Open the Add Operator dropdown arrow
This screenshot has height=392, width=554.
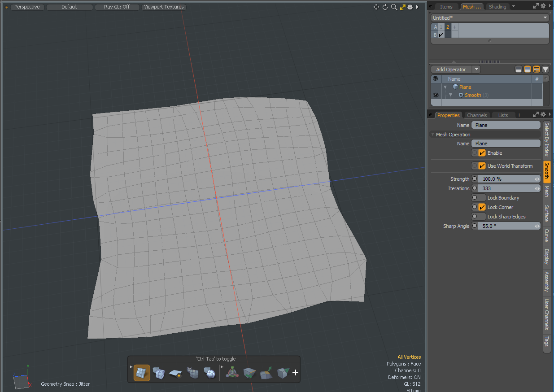point(476,70)
